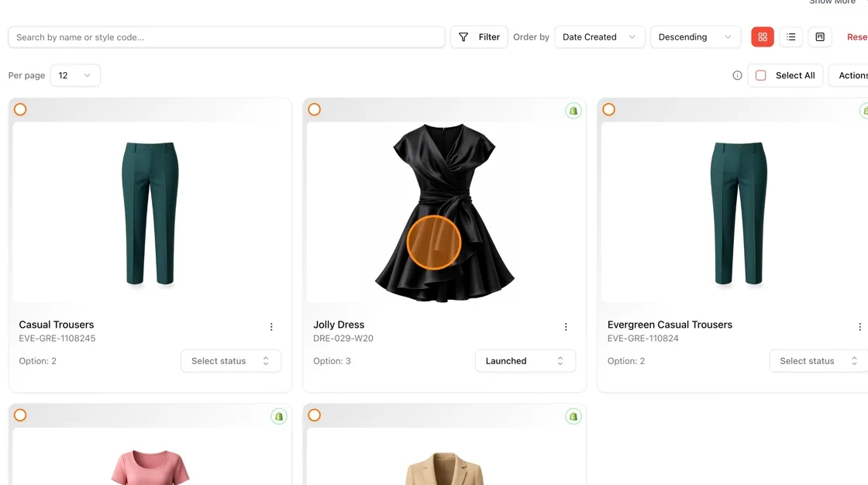Screen dimensions: 868x485
Task: Open the Evergreen Casual Trousers product image
Action: pyautogui.click(x=735, y=212)
